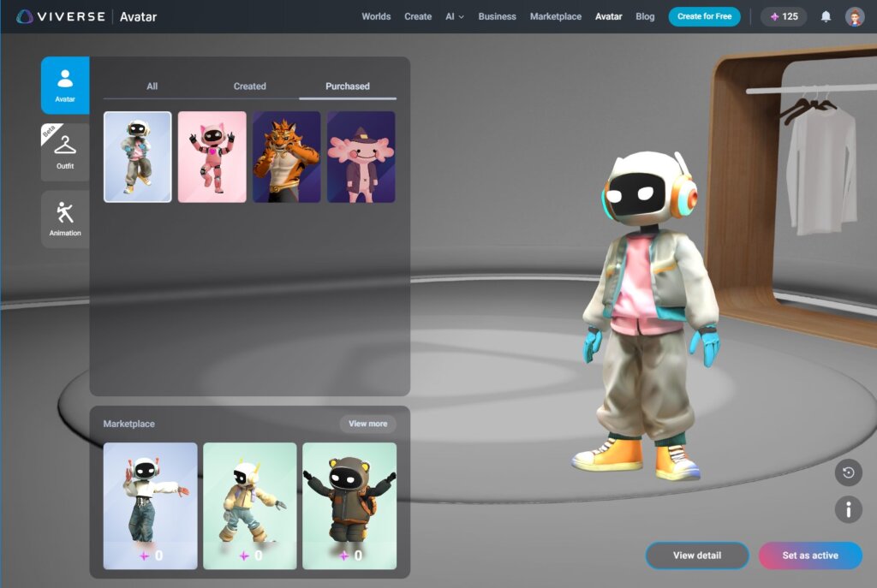
Task: Click View more in the Marketplace panel
Action: click(x=368, y=424)
